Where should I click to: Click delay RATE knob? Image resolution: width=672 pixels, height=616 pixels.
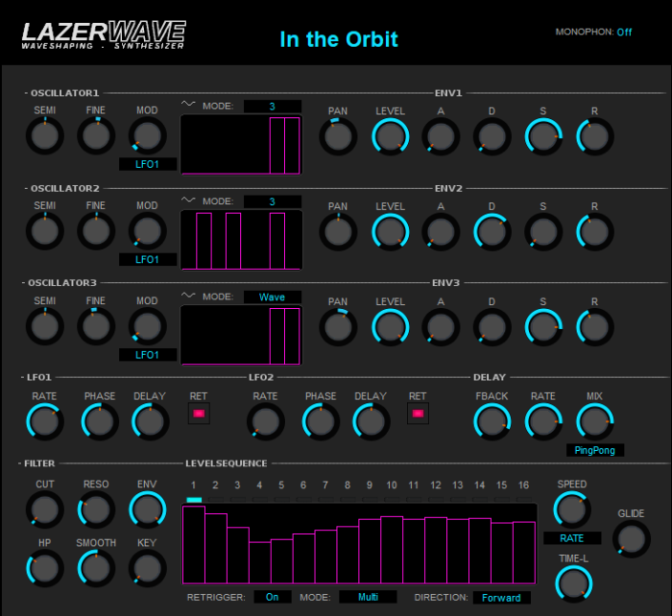543,421
